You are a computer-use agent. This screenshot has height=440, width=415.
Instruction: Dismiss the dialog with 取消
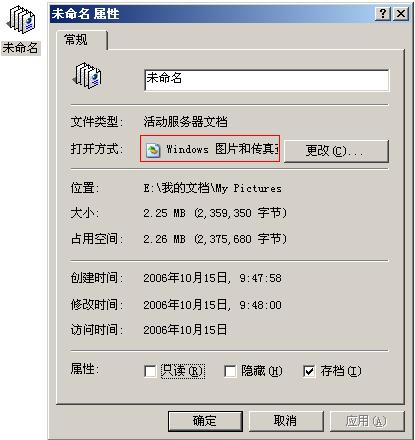[286, 421]
